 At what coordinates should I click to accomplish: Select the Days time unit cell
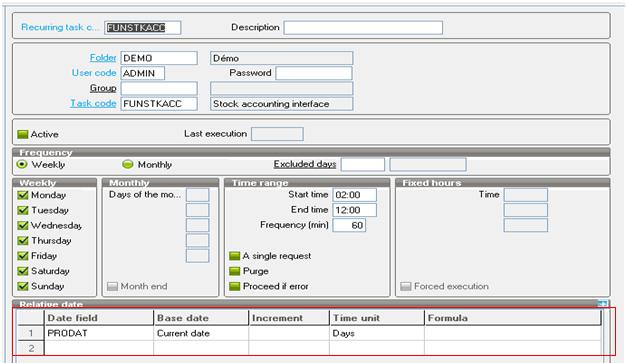[377, 333]
